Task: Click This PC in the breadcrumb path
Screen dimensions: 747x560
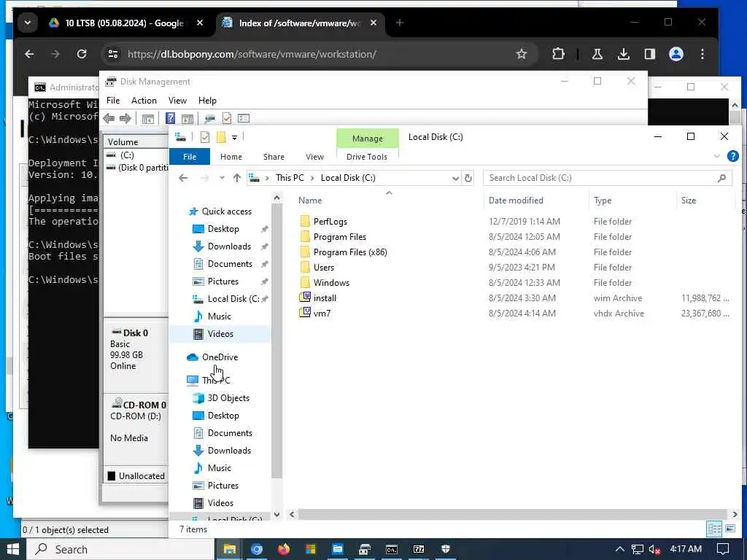Action: coord(290,178)
